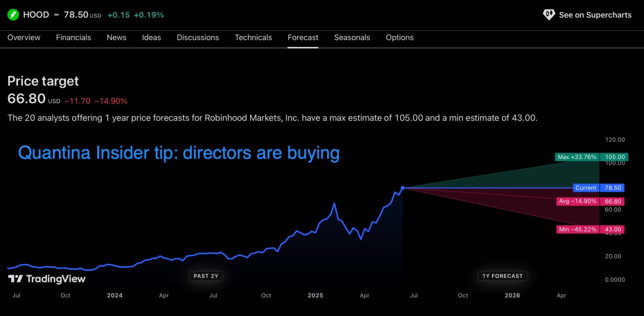
Task: Open the Options tab
Action: click(400, 38)
